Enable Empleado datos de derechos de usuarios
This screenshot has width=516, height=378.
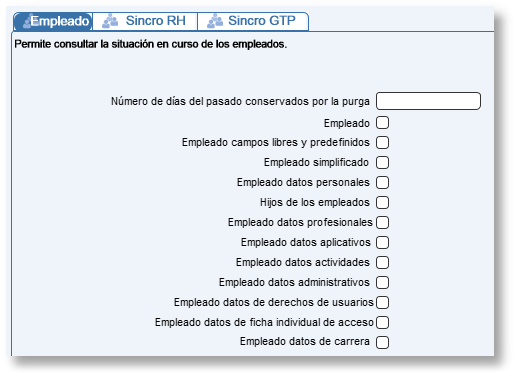(382, 302)
